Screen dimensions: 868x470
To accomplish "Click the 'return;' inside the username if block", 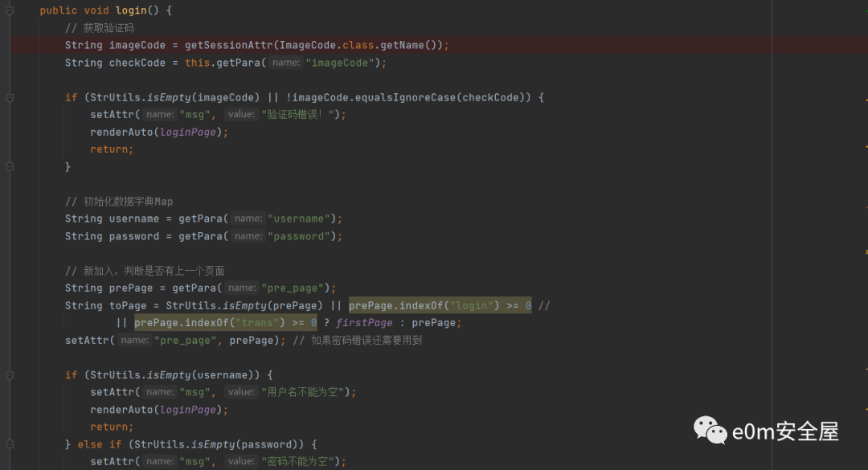I will tap(112, 427).
